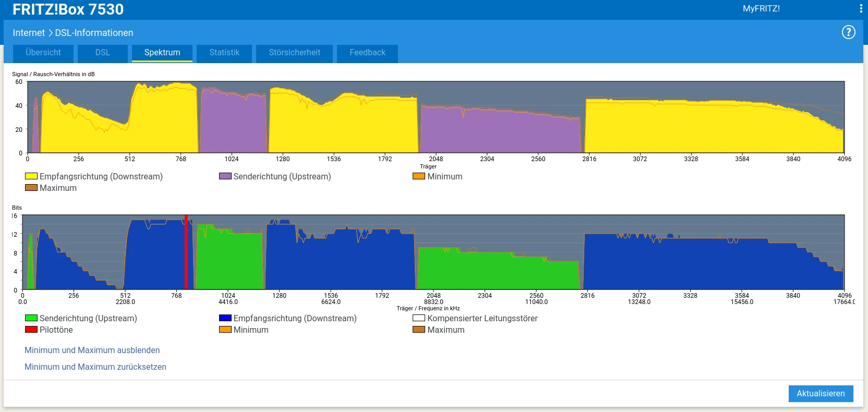Click the blue Downstream legend swatch in Bits chart
The image size is (868, 412).
pos(225,318)
